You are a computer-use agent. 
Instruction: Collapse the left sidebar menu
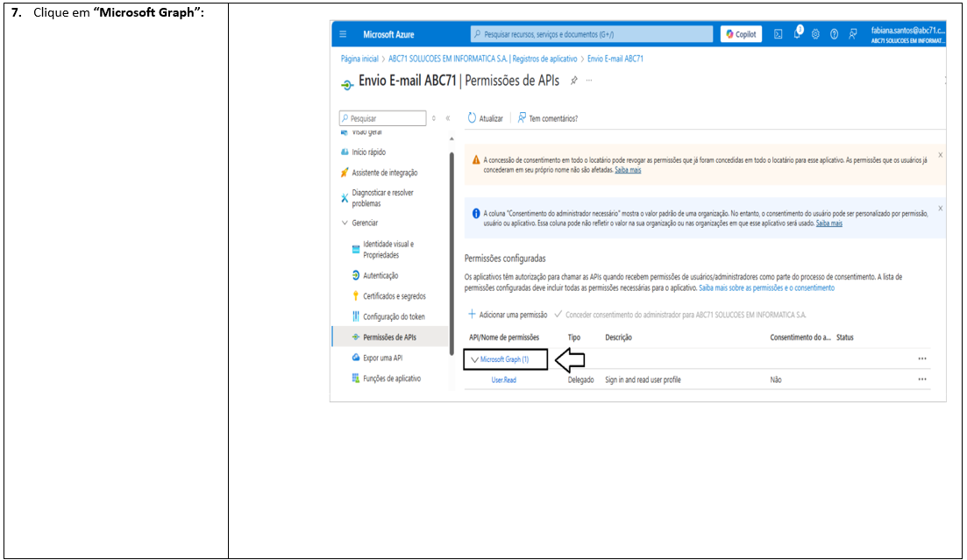pyautogui.click(x=448, y=118)
